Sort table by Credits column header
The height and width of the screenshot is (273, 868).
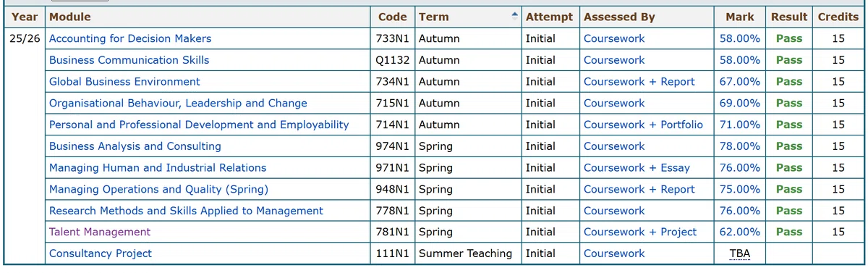(838, 17)
